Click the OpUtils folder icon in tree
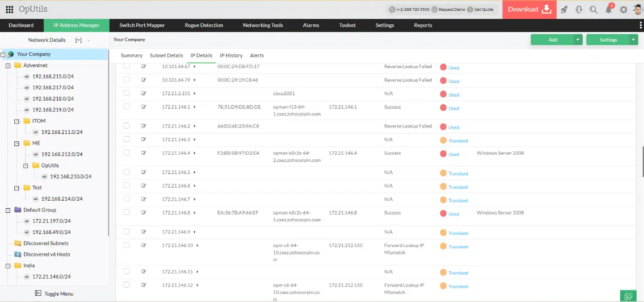This screenshot has width=644, height=302. [x=36, y=165]
